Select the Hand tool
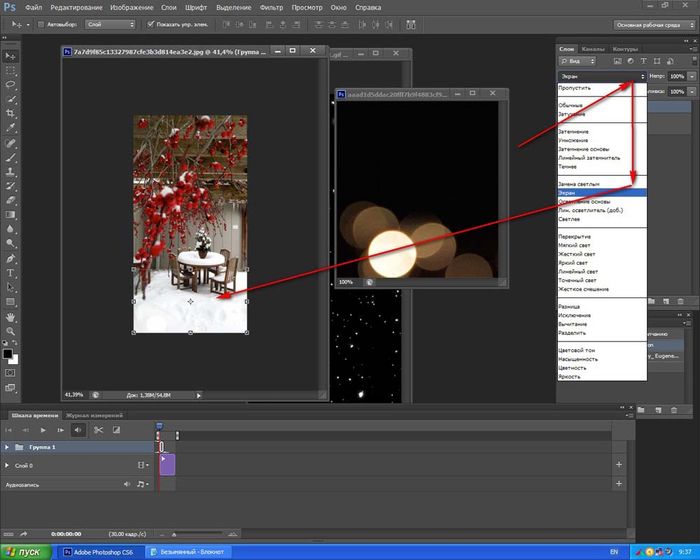Image resolution: width=700 pixels, height=560 pixels. [x=10, y=317]
